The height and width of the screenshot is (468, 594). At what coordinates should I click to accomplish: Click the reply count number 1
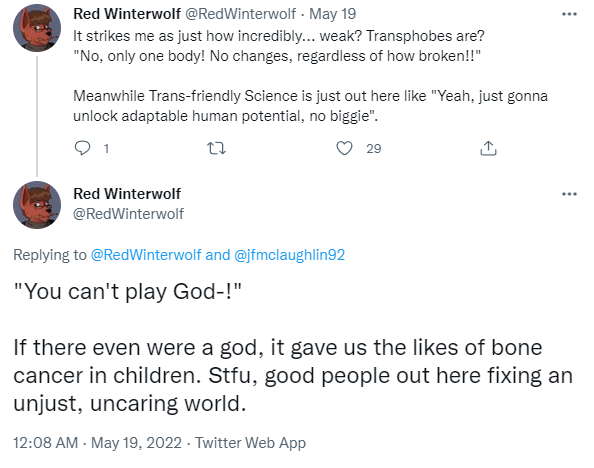[106, 149]
